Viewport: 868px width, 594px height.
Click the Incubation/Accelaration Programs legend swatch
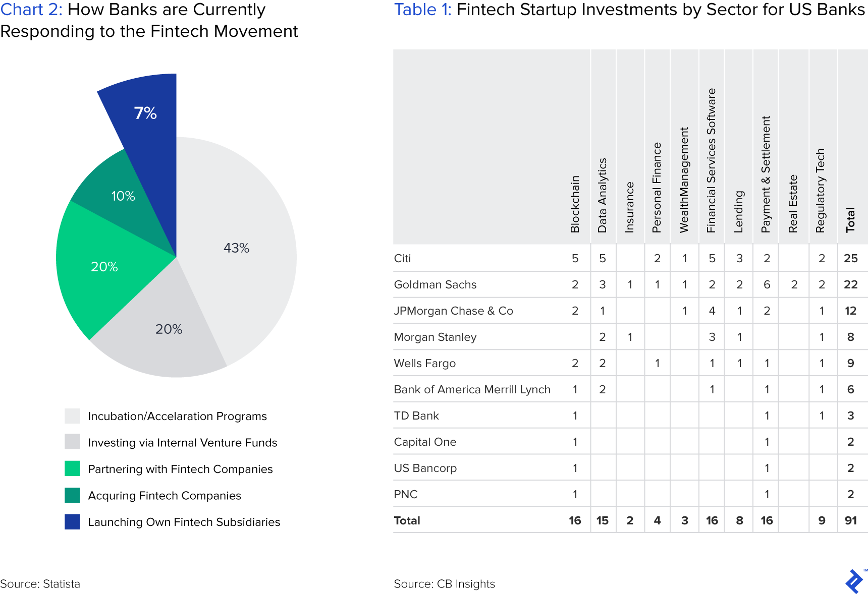[72, 416]
